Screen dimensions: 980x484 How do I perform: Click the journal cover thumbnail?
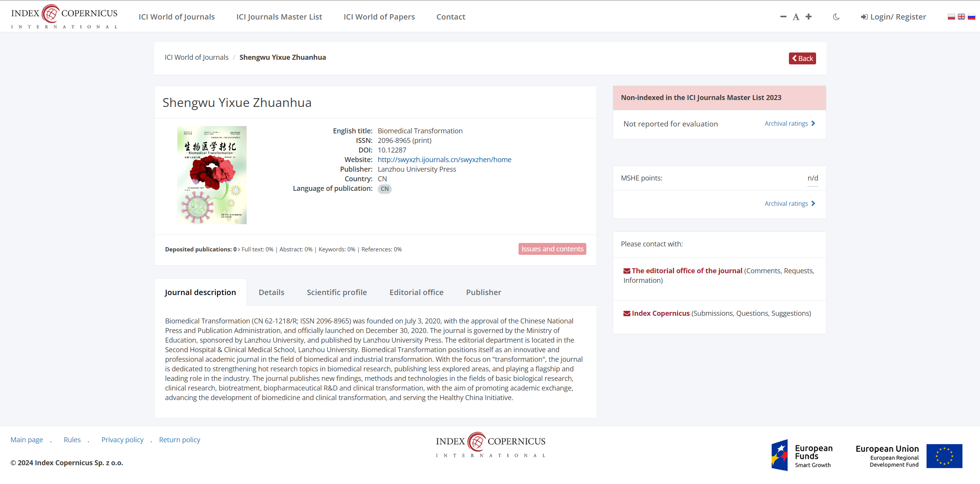coord(212,175)
